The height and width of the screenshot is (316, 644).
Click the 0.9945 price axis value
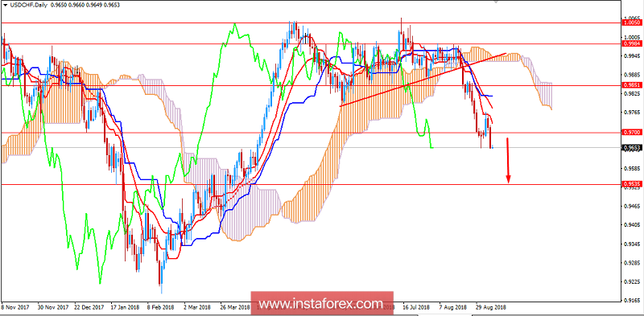[632, 55]
